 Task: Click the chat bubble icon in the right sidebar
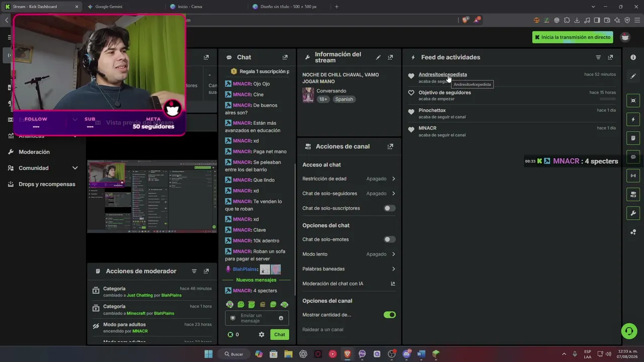(633, 157)
